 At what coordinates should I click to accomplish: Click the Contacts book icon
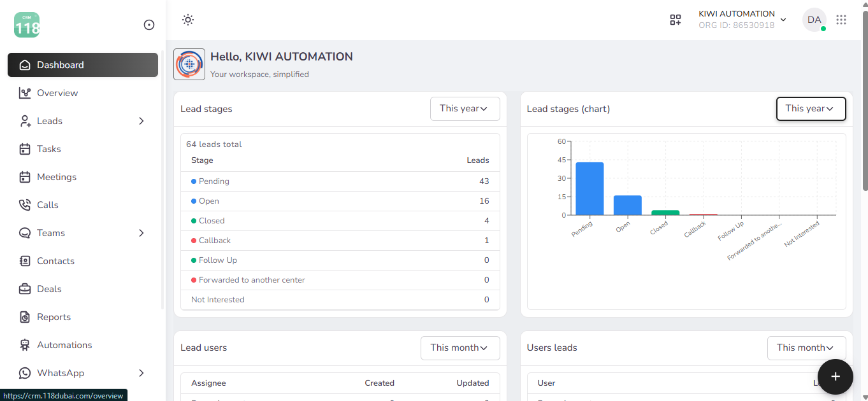click(x=25, y=261)
